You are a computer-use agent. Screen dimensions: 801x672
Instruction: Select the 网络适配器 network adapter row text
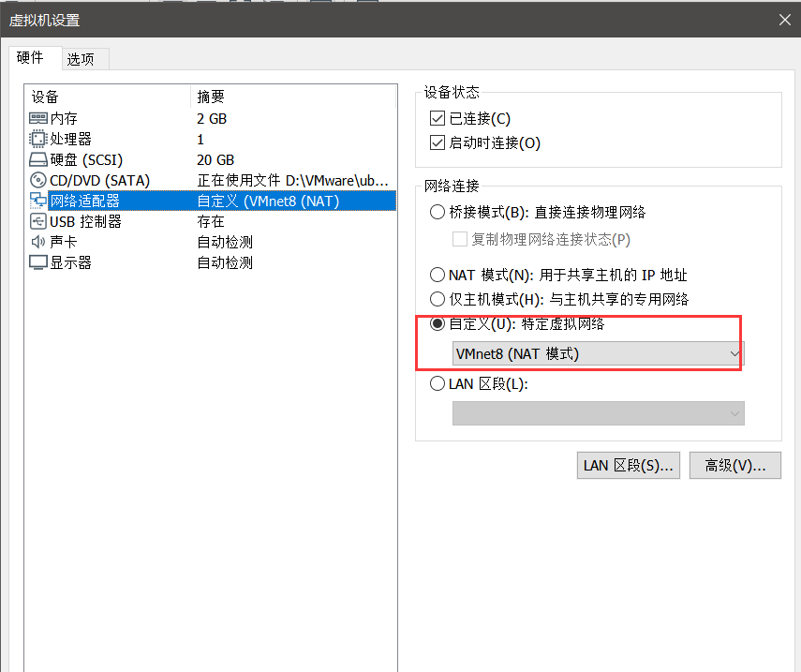tap(85, 201)
